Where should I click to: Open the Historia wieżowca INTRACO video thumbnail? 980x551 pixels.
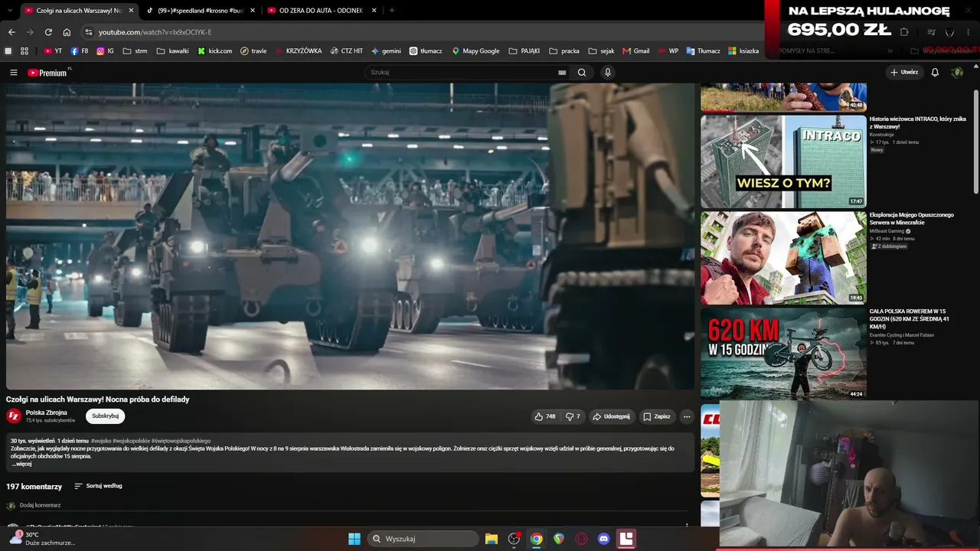tap(783, 161)
